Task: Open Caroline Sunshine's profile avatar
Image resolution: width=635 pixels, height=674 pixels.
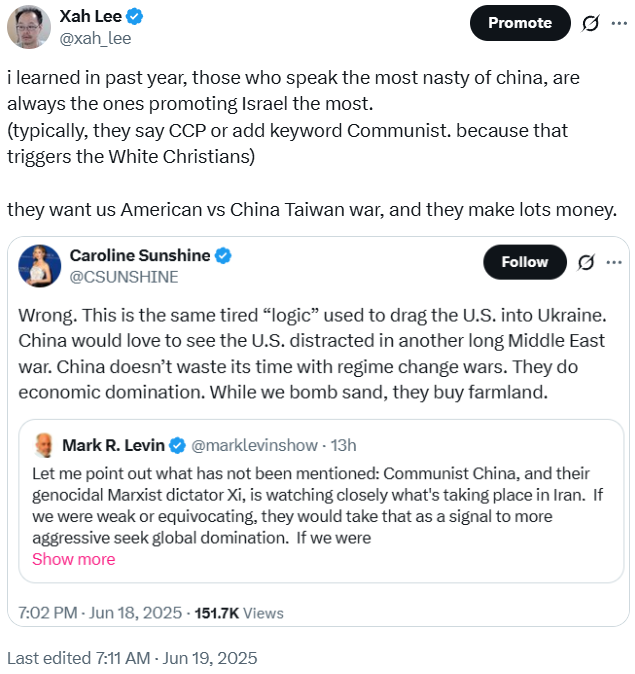Action: tap(42, 265)
